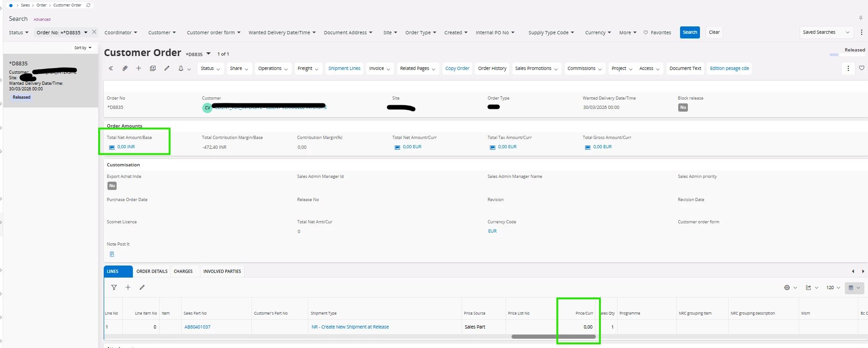Open the Sales Promotions menu
The height and width of the screenshot is (348, 868).
pyautogui.click(x=537, y=69)
